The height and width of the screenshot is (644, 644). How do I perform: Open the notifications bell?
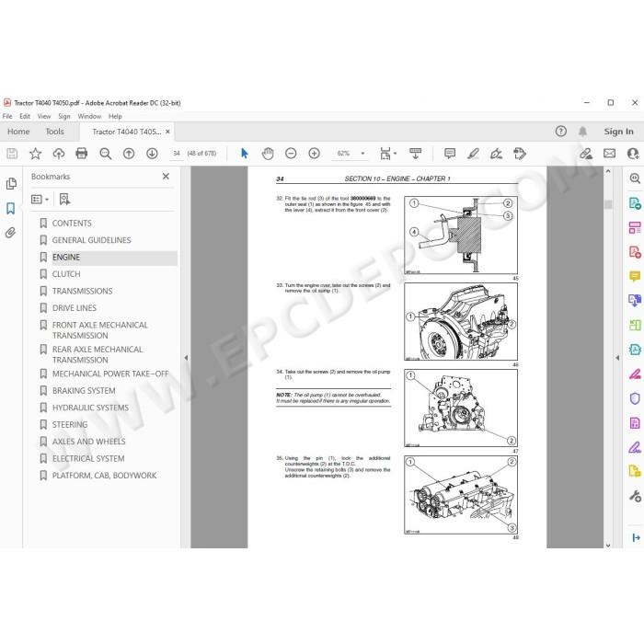(582, 132)
